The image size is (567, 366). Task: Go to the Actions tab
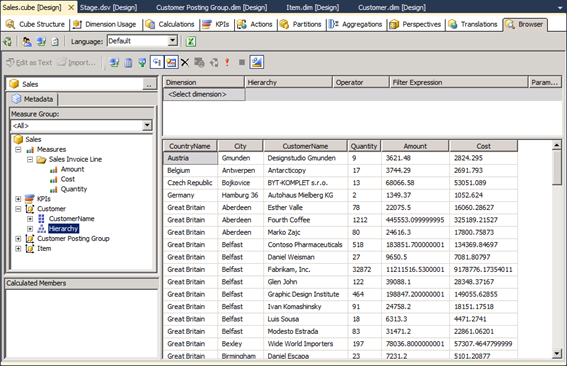255,24
